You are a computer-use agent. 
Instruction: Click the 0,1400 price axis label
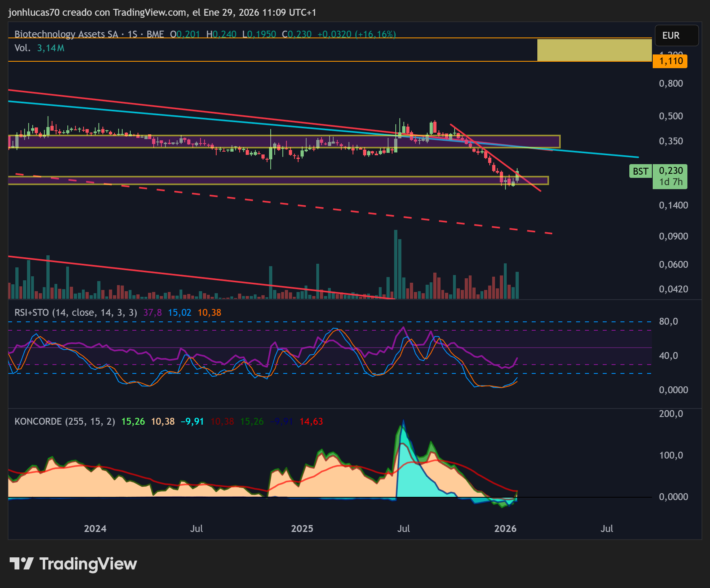(x=674, y=205)
